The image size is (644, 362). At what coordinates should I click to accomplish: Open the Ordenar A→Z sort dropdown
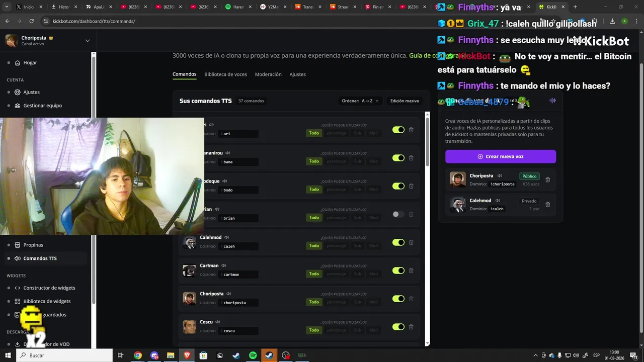click(x=360, y=101)
